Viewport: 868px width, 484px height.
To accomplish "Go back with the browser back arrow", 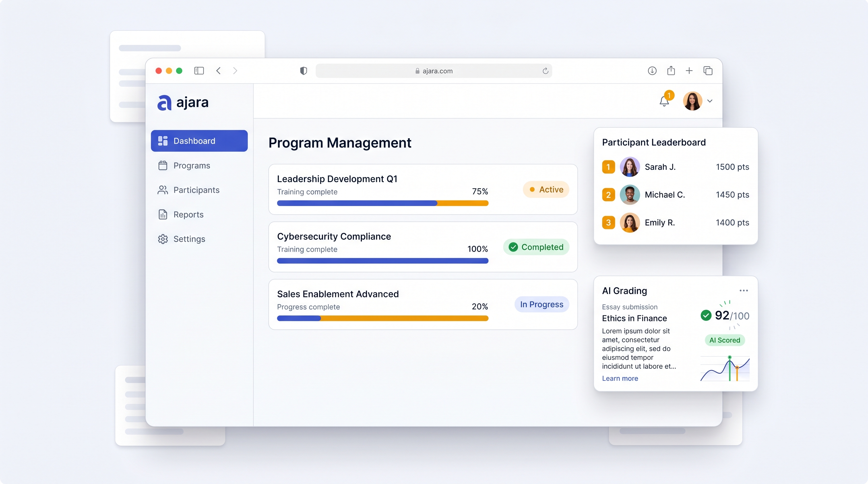I will pos(218,71).
